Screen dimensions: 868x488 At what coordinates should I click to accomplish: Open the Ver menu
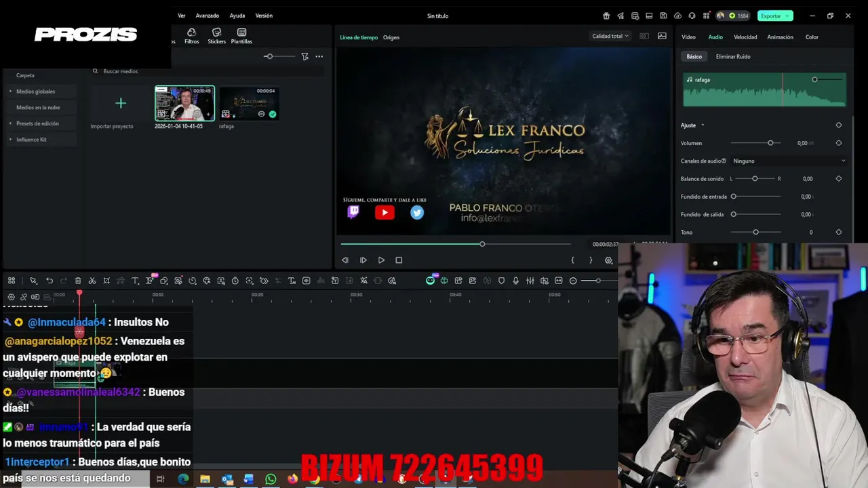(x=182, y=16)
